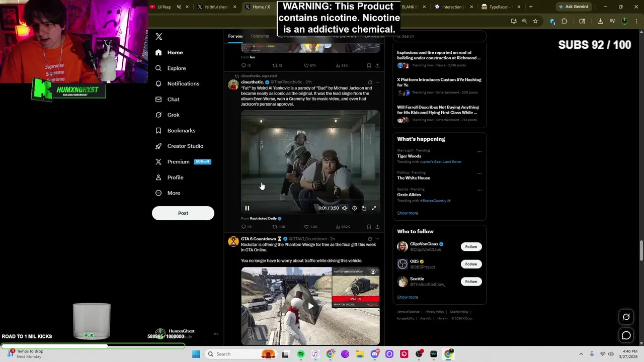Open the Restricted Daily source link
Screen dimensions: 644x362
pyautogui.click(x=263, y=219)
